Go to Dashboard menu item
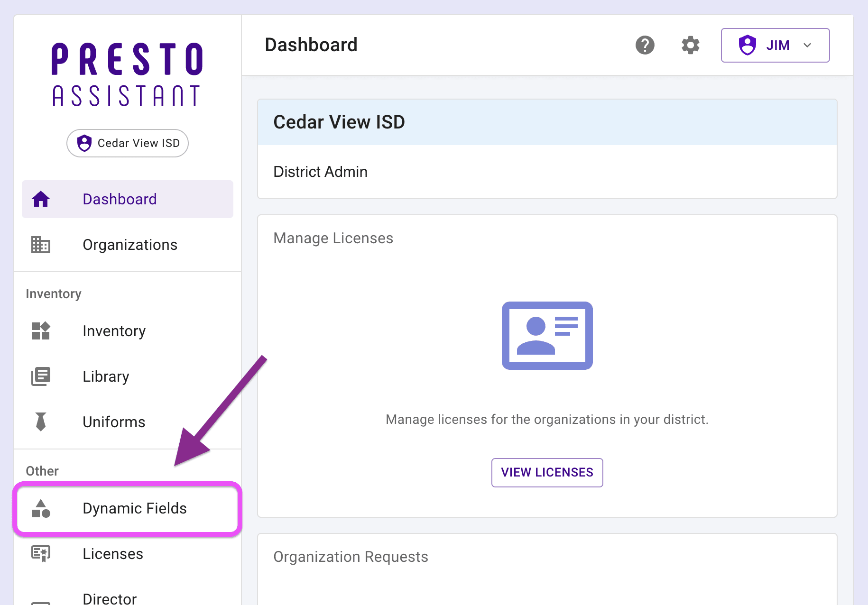The image size is (868, 605). pos(127,199)
